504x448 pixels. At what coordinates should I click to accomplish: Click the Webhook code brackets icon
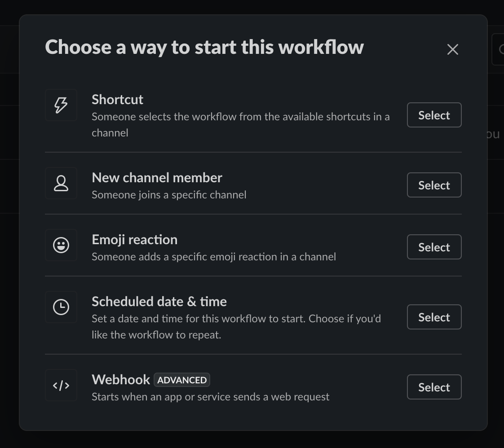coord(61,385)
